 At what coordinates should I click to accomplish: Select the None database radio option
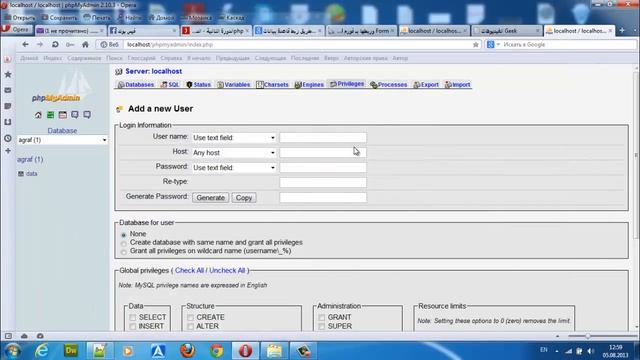(124, 235)
